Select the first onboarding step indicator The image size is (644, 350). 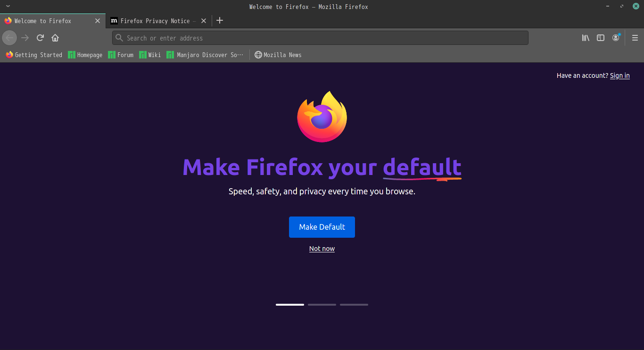[290, 305]
